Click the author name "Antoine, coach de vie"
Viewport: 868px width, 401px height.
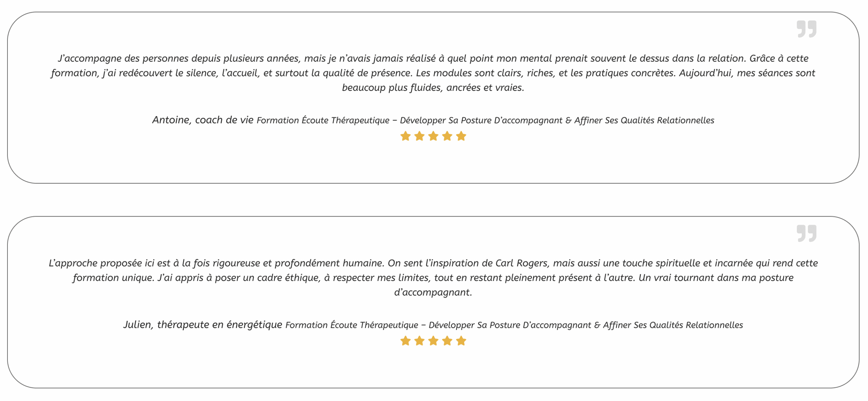coord(203,120)
